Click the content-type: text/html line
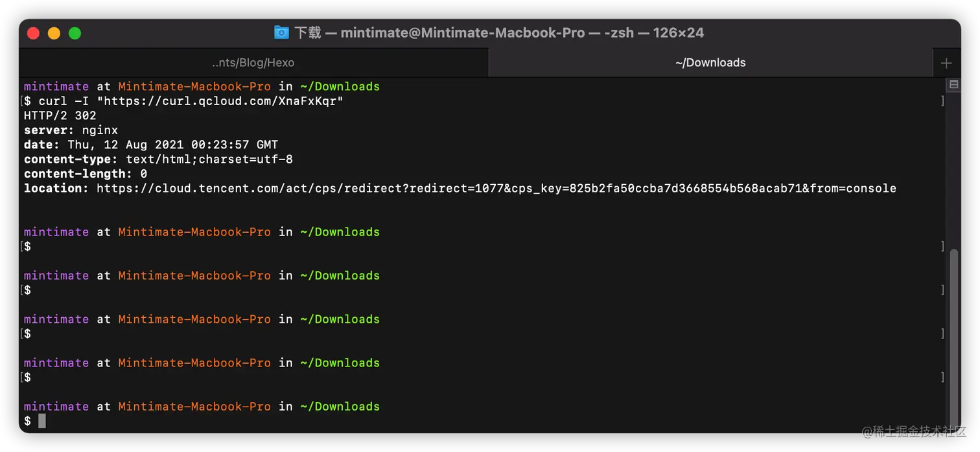980x452 pixels. coord(158,159)
